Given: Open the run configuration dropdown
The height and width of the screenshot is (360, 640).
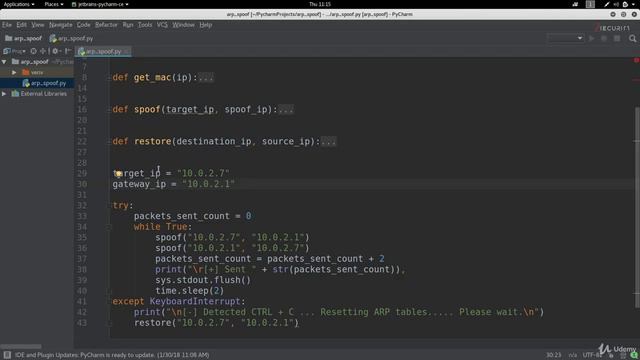Looking at the screenshot, I should 565,38.
